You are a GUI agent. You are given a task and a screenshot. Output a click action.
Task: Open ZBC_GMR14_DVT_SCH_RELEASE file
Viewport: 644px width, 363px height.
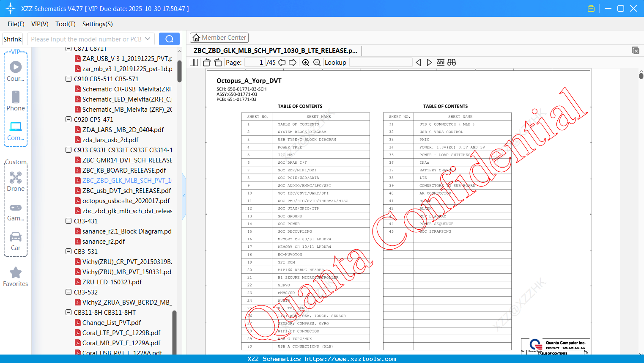[x=127, y=160]
